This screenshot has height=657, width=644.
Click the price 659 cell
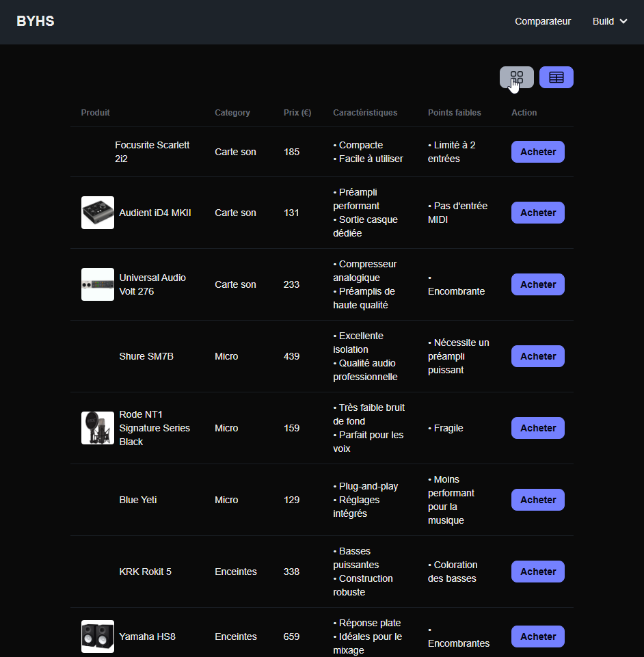tap(292, 636)
